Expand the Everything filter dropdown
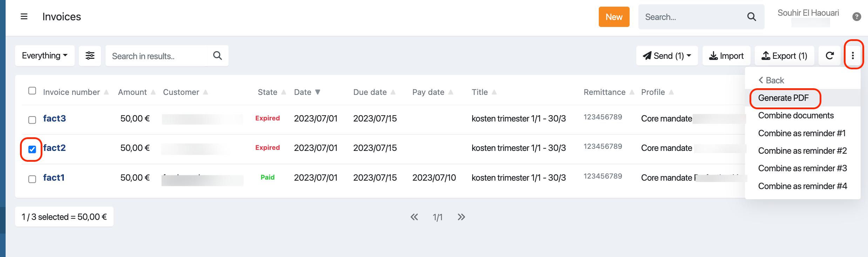The width and height of the screenshot is (868, 257). 45,56
